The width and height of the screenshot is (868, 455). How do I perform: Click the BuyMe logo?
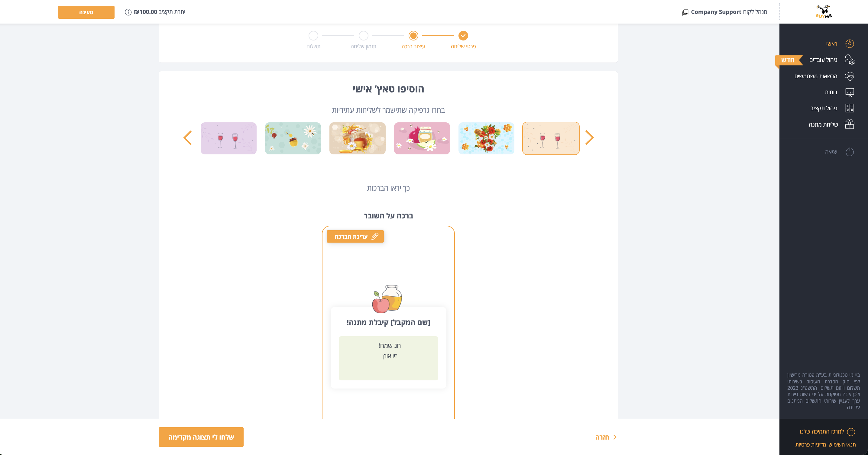point(824,12)
